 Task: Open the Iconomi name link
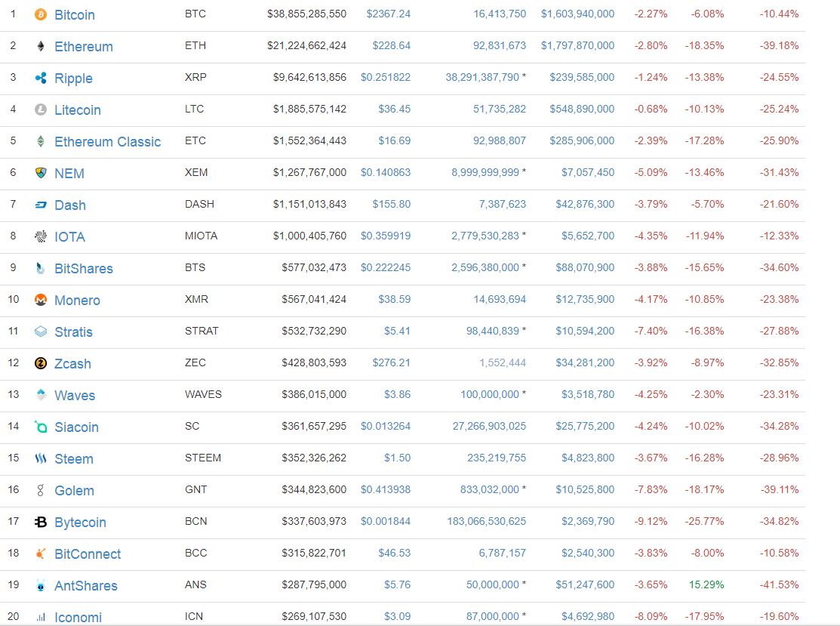pos(78,617)
